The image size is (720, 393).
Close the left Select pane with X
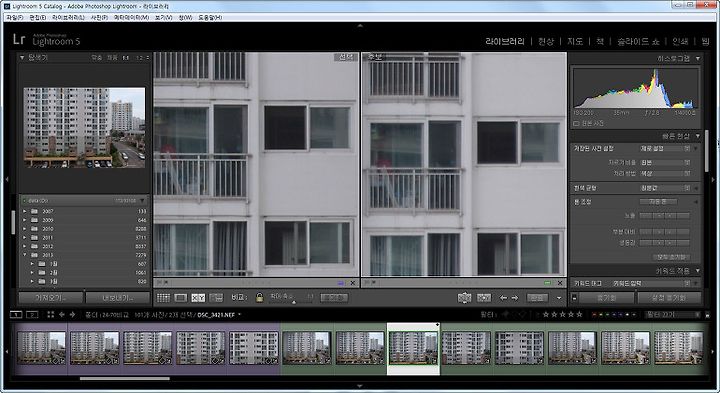click(353, 283)
